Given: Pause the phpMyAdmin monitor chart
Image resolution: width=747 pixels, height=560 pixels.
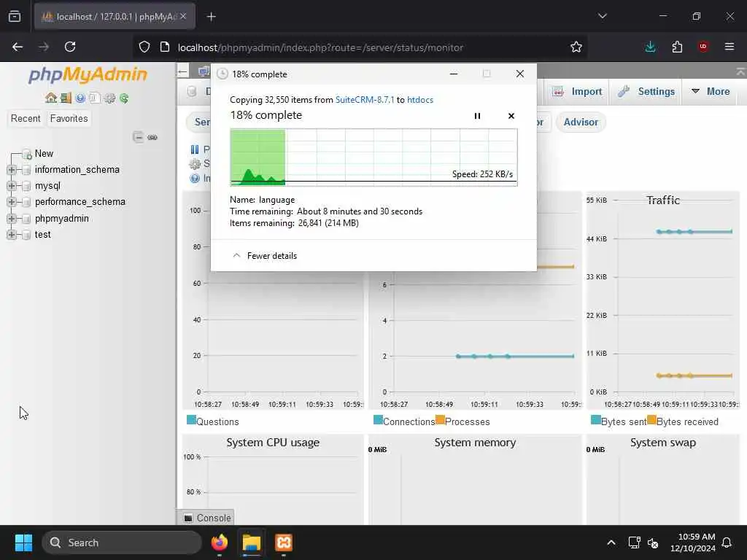Looking at the screenshot, I should pyautogui.click(x=194, y=149).
